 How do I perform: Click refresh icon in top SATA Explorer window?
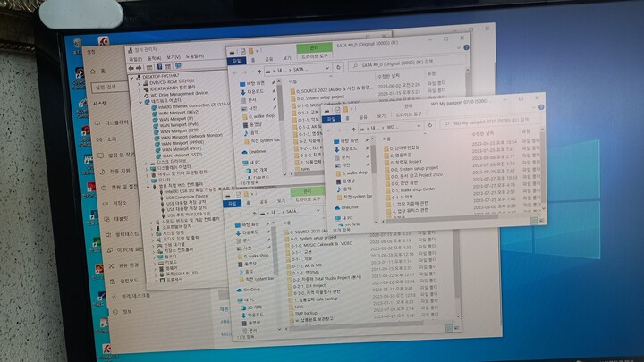338,67
